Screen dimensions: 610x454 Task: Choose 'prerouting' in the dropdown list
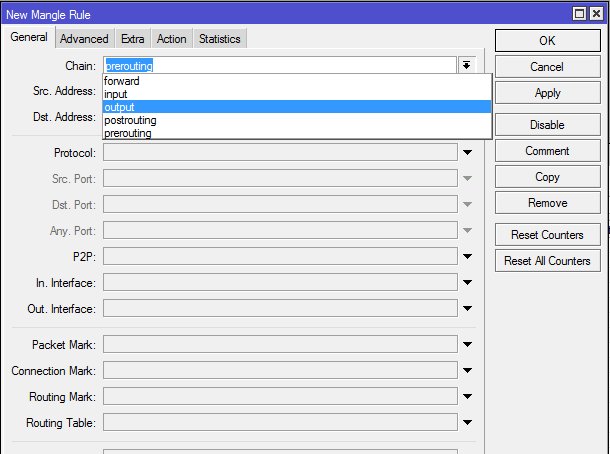coord(128,133)
